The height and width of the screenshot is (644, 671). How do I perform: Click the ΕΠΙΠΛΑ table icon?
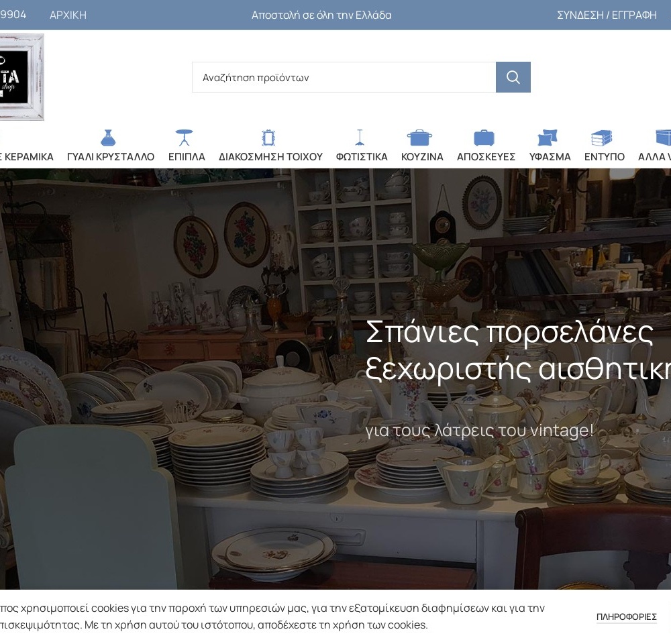coord(184,138)
